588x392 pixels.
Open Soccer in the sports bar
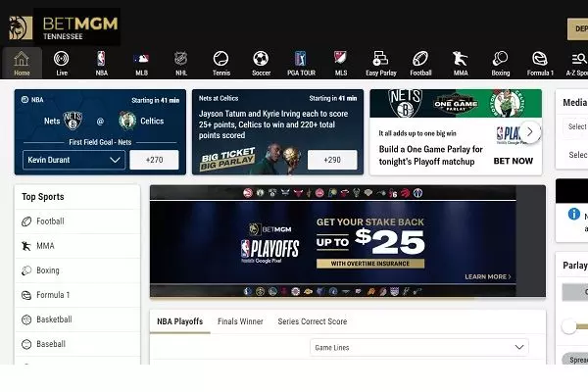pyautogui.click(x=261, y=64)
